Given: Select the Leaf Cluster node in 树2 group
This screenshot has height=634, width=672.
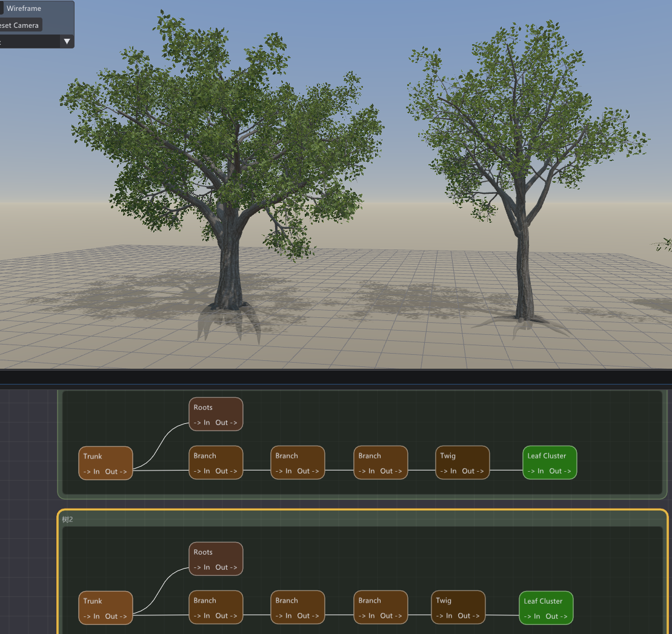Looking at the screenshot, I should [546, 607].
